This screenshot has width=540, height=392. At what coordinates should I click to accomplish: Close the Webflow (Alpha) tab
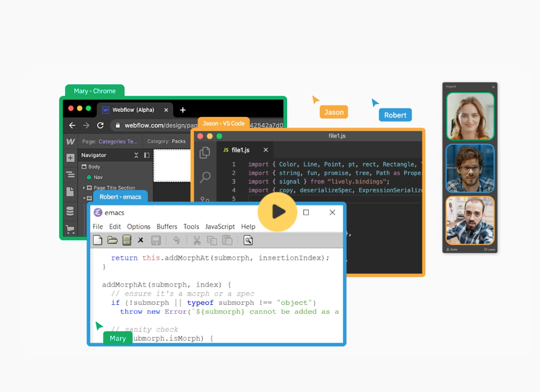(x=166, y=110)
